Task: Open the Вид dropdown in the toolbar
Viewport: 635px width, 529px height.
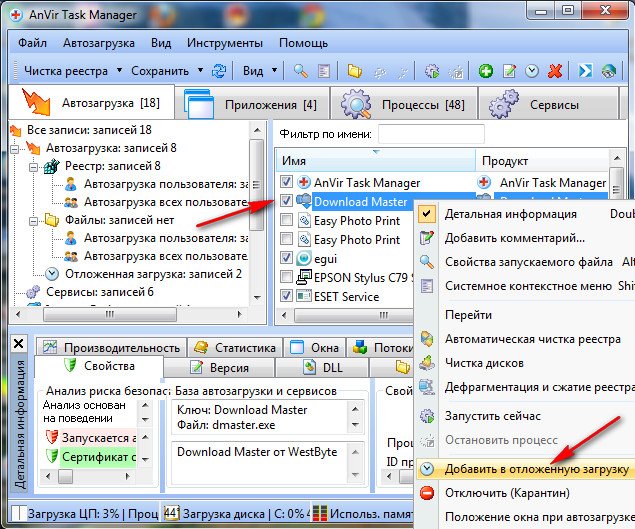Action: click(258, 71)
